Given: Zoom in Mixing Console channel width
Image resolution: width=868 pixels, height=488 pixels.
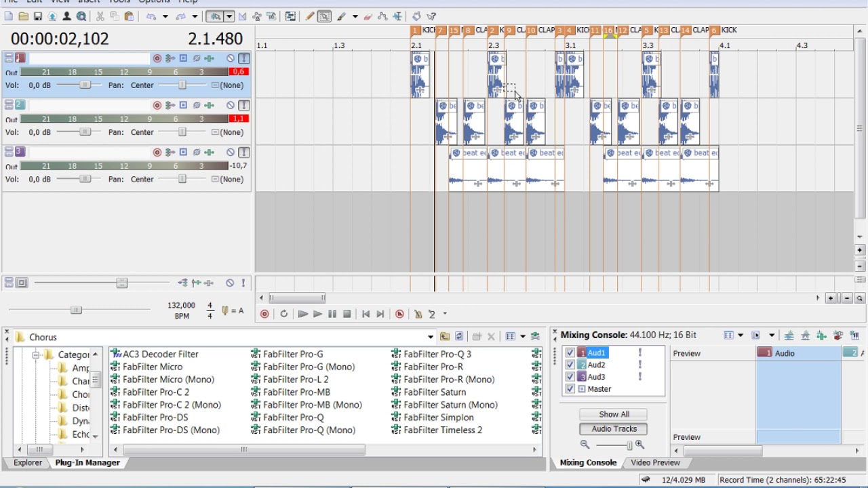Looking at the screenshot, I should tap(639, 445).
